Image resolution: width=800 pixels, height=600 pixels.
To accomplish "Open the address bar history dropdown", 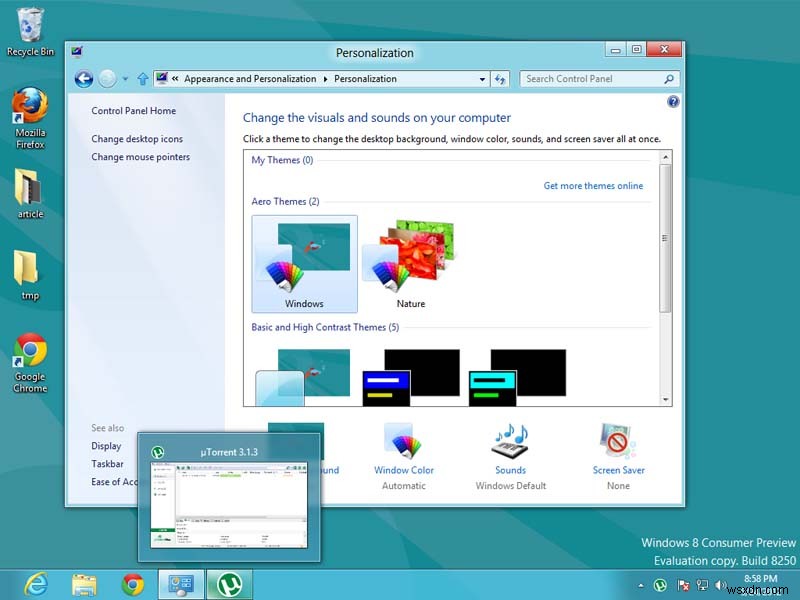I will (x=482, y=78).
